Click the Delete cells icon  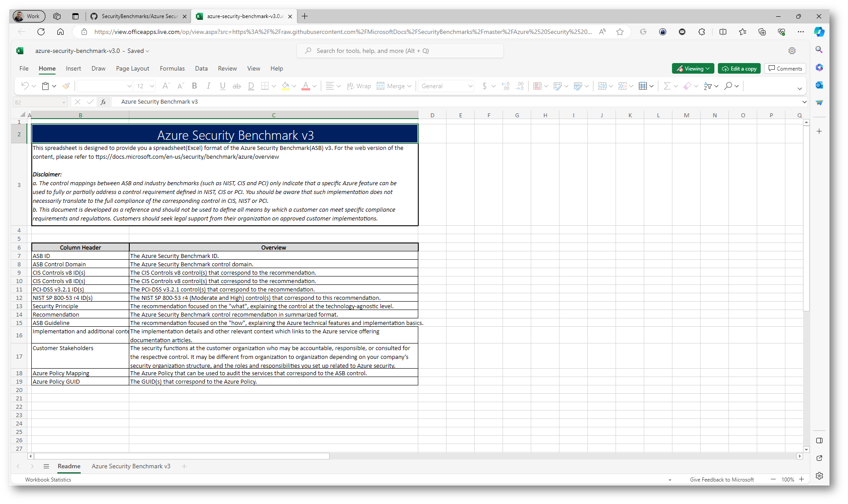tap(623, 86)
